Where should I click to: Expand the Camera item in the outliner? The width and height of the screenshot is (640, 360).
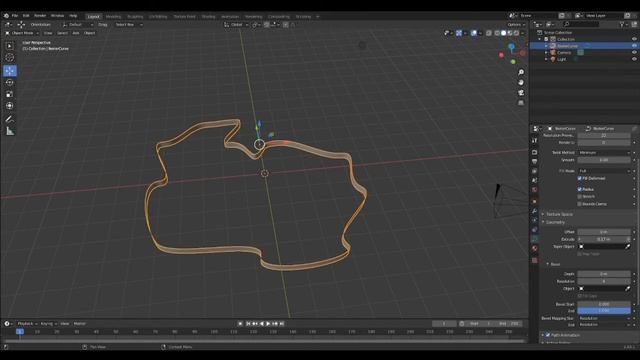coord(546,53)
